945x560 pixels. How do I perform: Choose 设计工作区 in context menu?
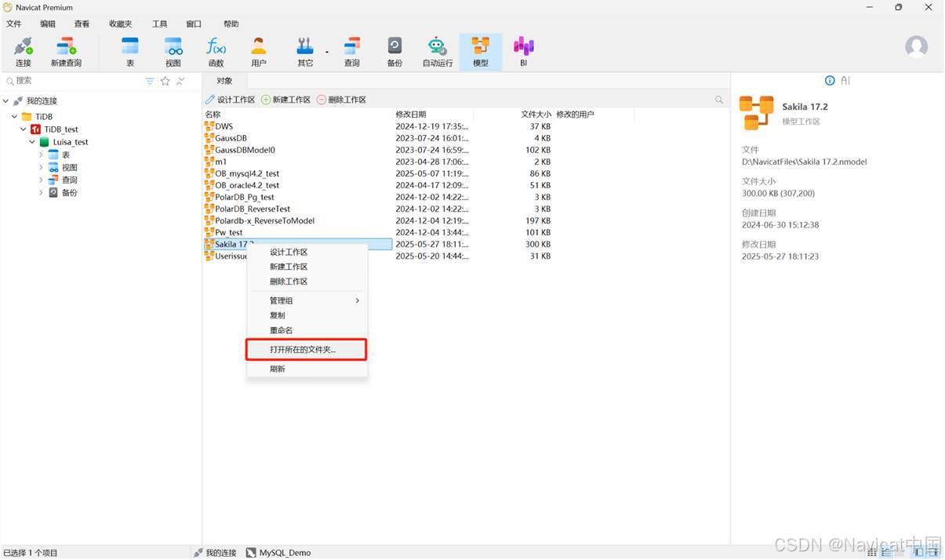pos(307,253)
